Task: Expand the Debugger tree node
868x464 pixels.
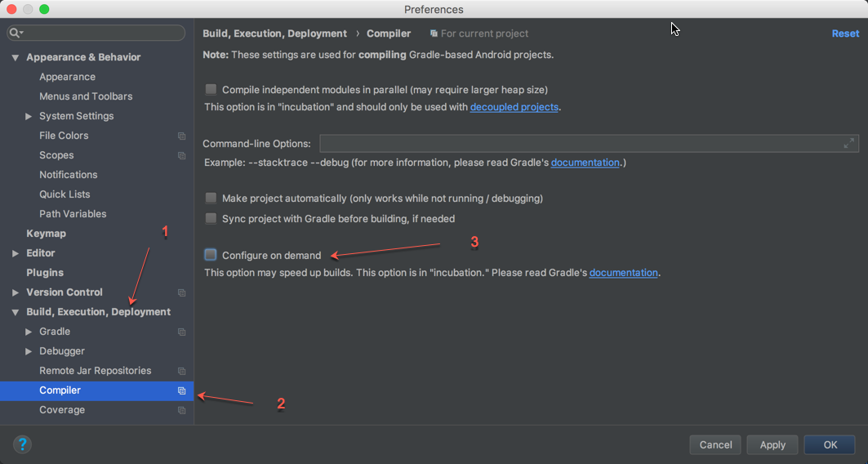Action: tap(29, 351)
